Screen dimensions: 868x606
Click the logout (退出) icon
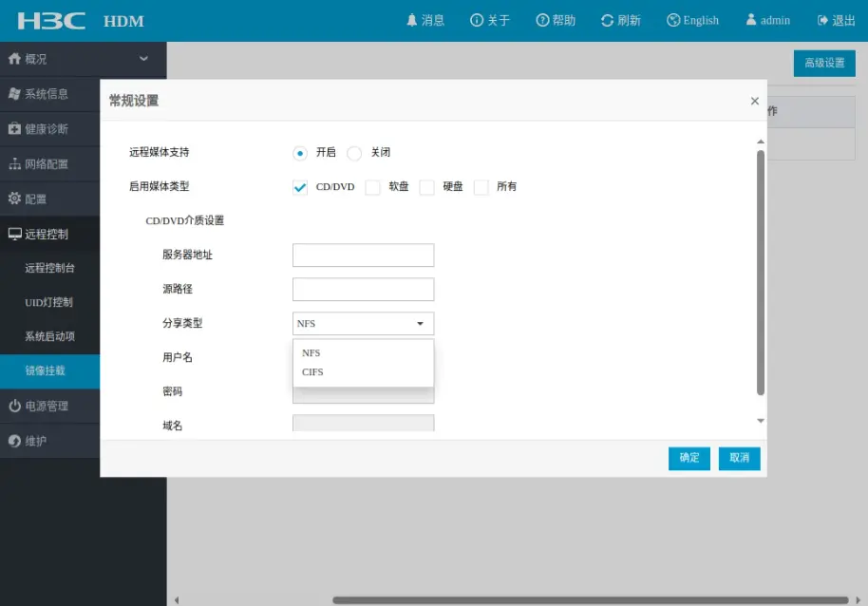pyautogui.click(x=822, y=20)
